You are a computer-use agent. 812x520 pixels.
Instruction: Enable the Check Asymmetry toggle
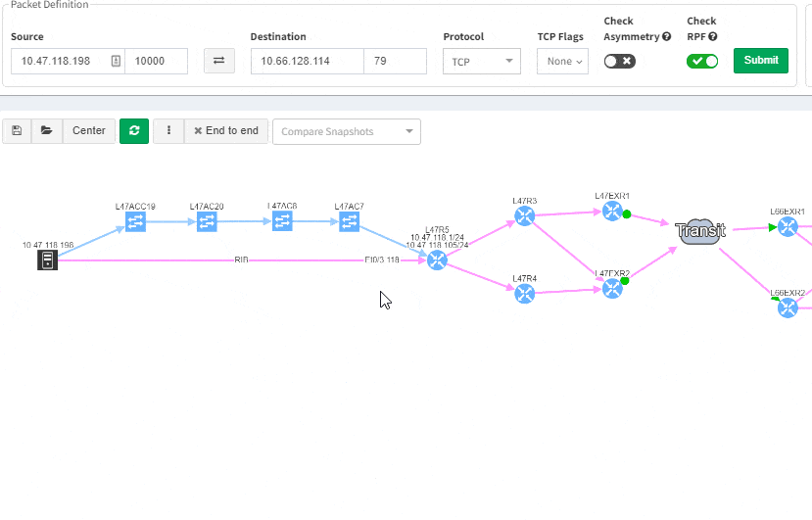[619, 61]
